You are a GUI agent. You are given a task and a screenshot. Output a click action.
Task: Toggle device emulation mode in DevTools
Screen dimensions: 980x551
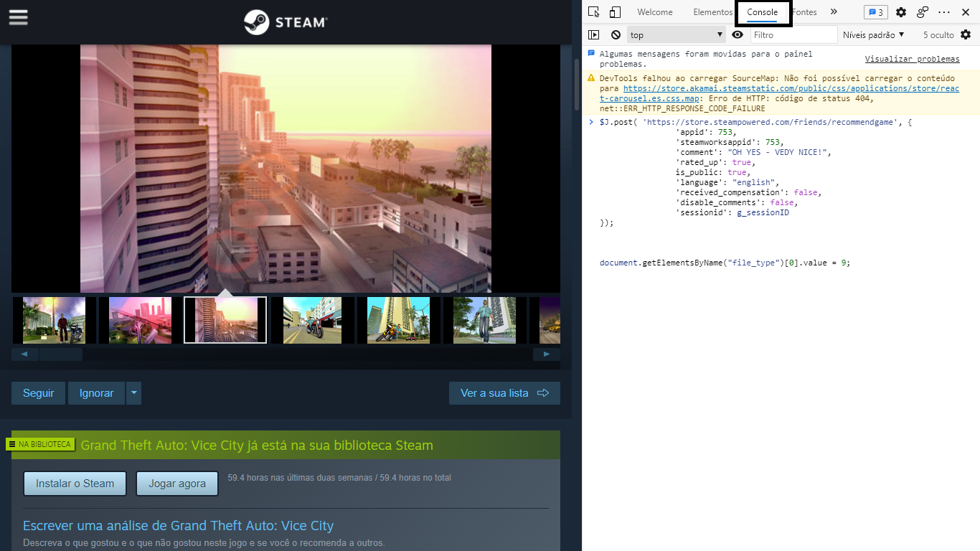[x=615, y=12]
